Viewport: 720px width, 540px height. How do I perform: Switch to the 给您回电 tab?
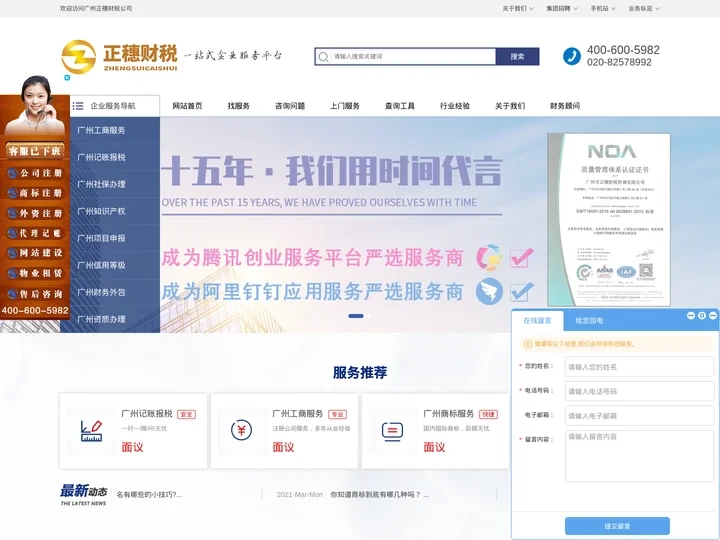[589, 321]
